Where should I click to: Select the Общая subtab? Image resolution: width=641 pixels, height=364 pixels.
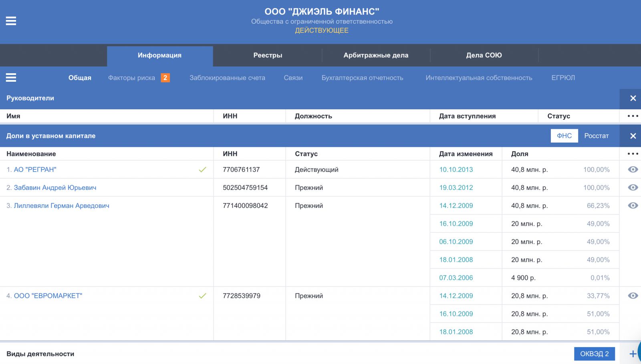pyautogui.click(x=80, y=78)
